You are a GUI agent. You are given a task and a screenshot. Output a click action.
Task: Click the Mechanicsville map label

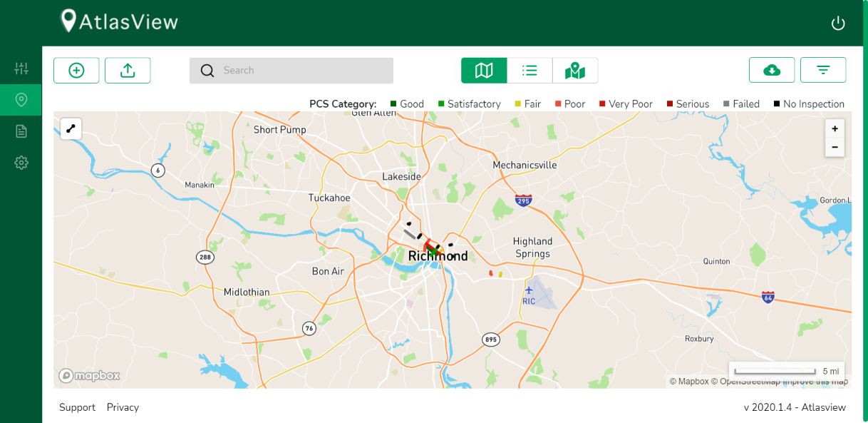[x=525, y=165]
